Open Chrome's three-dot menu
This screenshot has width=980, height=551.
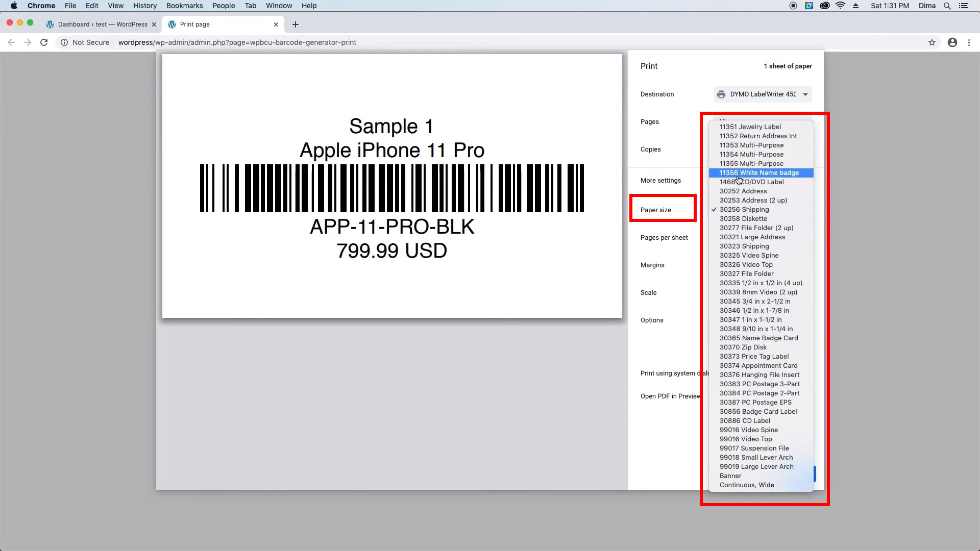pos(969,42)
